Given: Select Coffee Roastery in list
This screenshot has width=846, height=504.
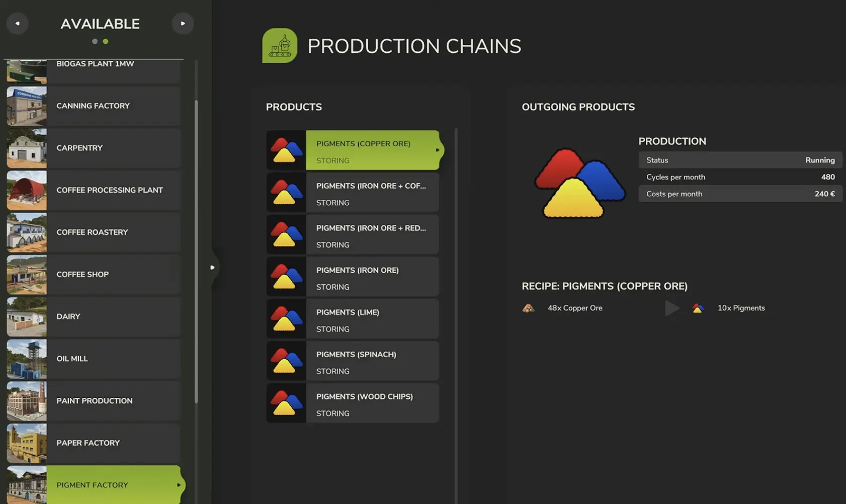Looking at the screenshot, I should click(94, 232).
